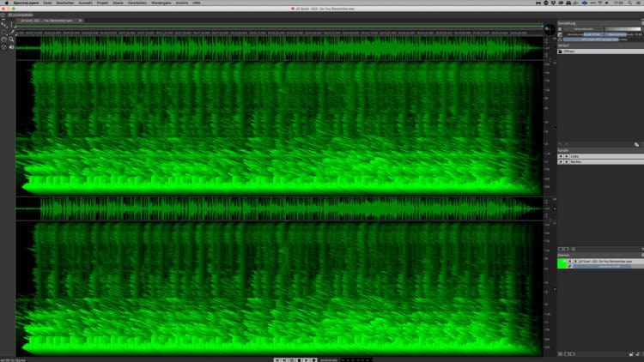Select the brush tool beside the time ruler

[13, 32]
